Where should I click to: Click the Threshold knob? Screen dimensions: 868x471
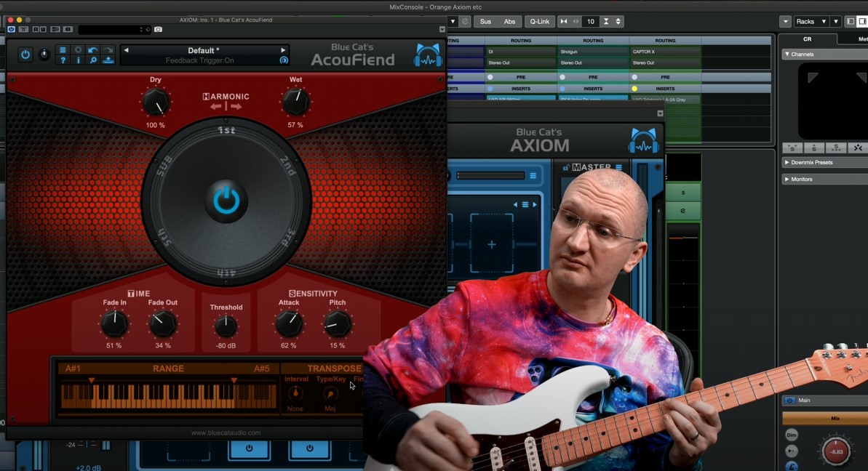(226, 326)
